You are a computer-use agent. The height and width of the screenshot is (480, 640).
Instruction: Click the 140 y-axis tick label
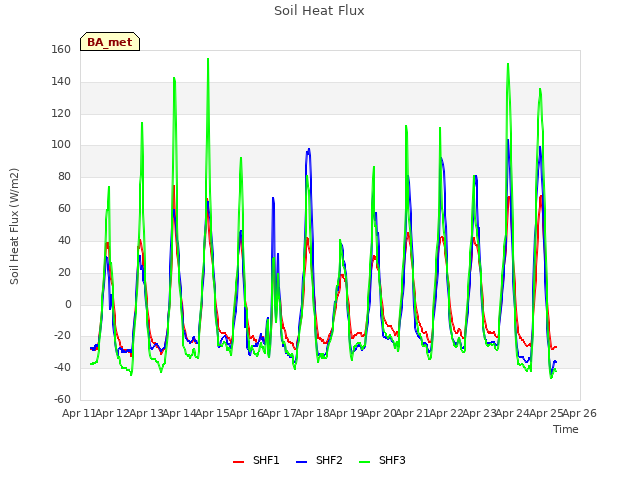pos(61,81)
